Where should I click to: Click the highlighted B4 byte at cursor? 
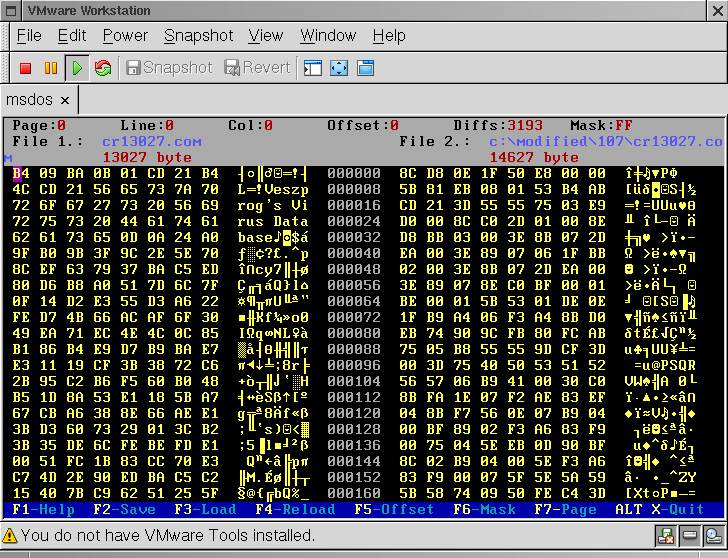[21, 174]
